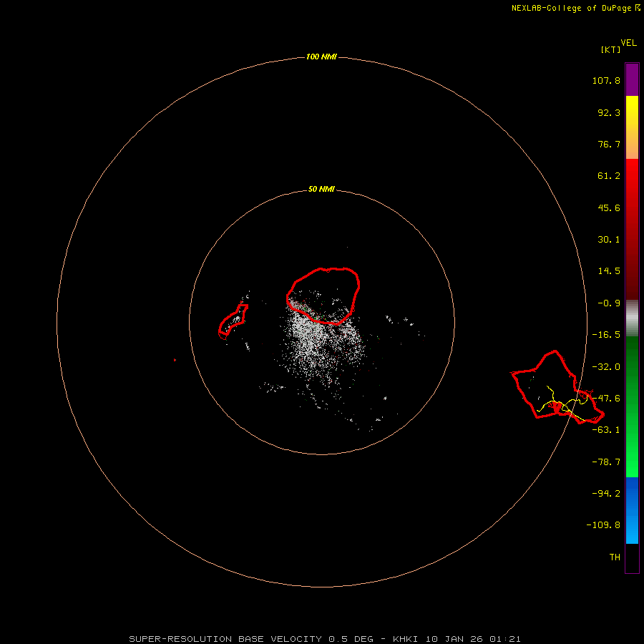Click the -16.5 velocity legend value
The height and width of the screenshot is (644, 644).
pos(606,335)
